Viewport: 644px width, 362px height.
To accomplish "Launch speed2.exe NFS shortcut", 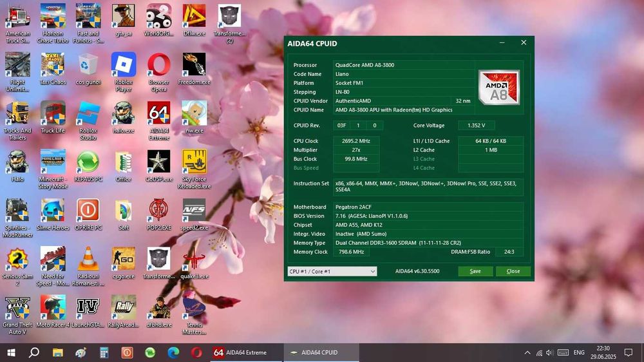I will (194, 214).
